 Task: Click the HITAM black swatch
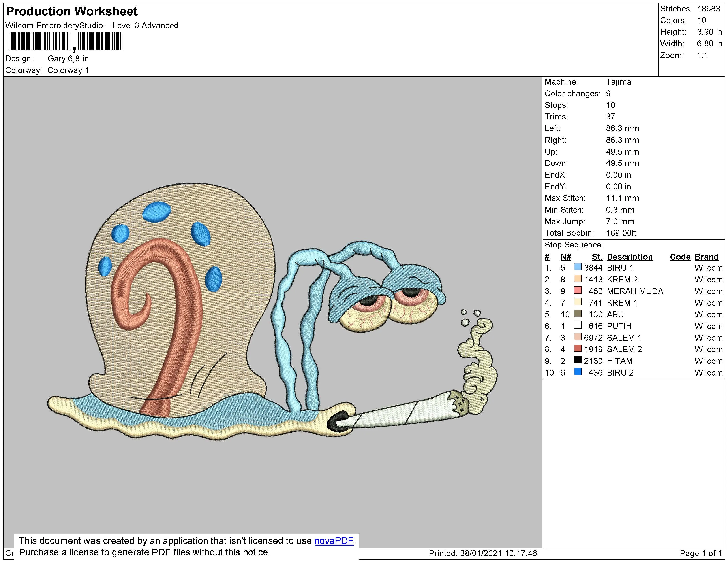(x=578, y=360)
